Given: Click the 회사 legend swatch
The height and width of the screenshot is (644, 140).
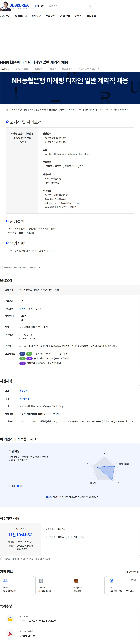Looking at the screenshot, I should coord(9,486).
